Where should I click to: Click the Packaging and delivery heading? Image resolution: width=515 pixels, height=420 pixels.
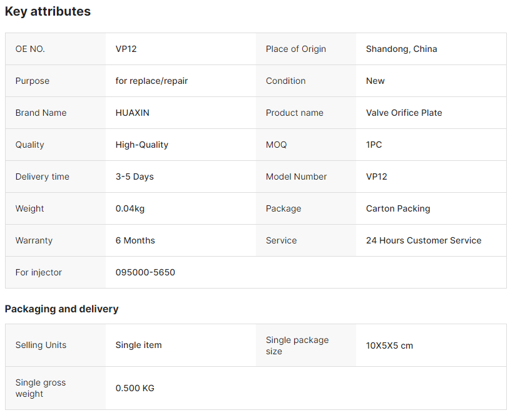[61, 309]
